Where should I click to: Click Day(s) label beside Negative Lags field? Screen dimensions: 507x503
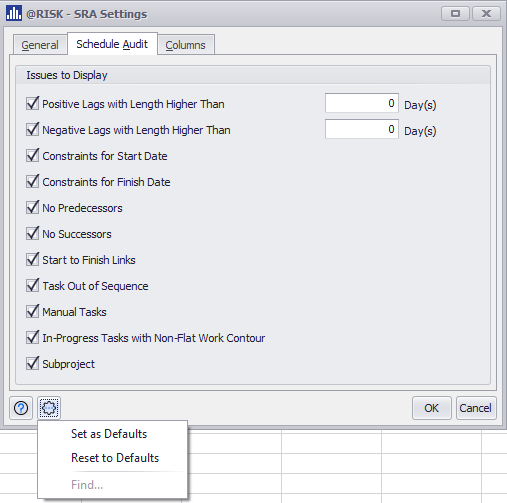coord(420,131)
